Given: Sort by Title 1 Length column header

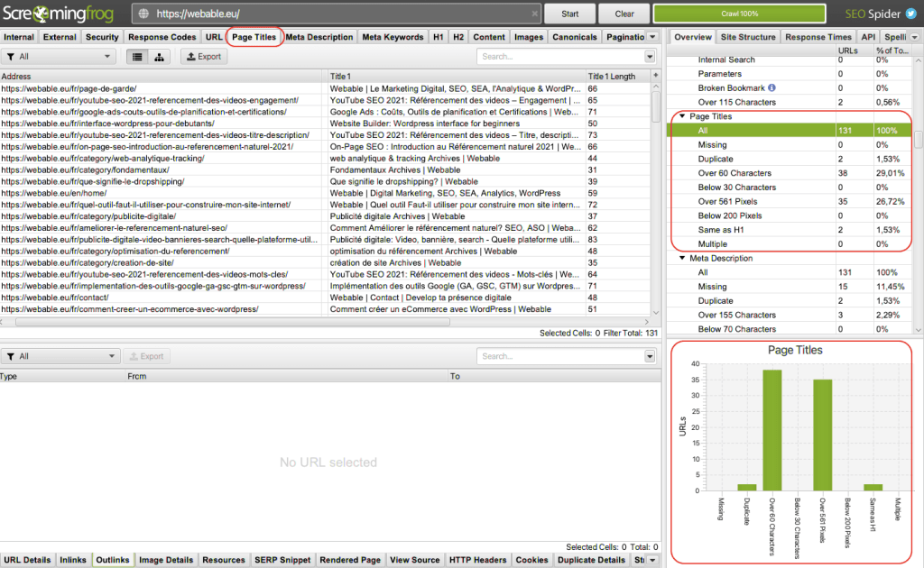Looking at the screenshot, I should pyautogui.click(x=617, y=76).
